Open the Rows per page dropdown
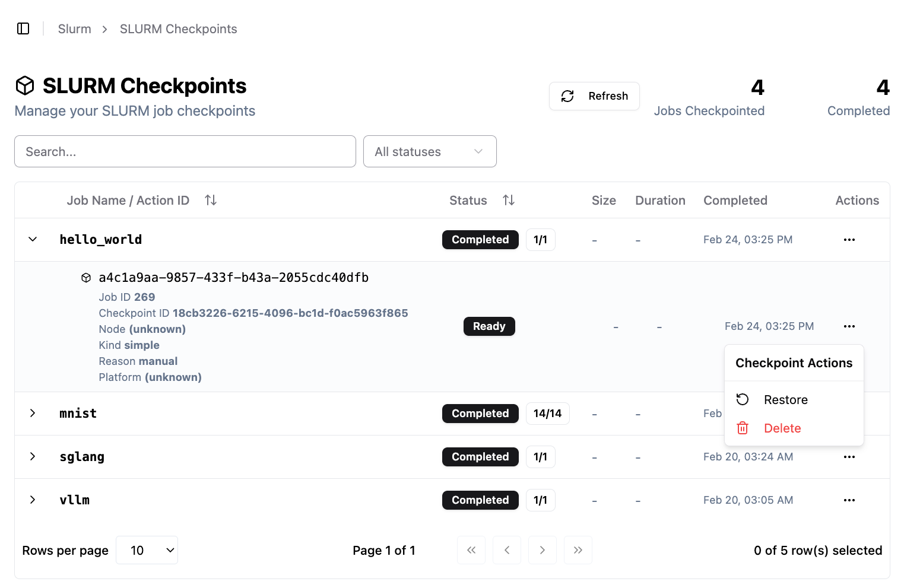Viewport: 904px width, 588px height. coord(147,550)
